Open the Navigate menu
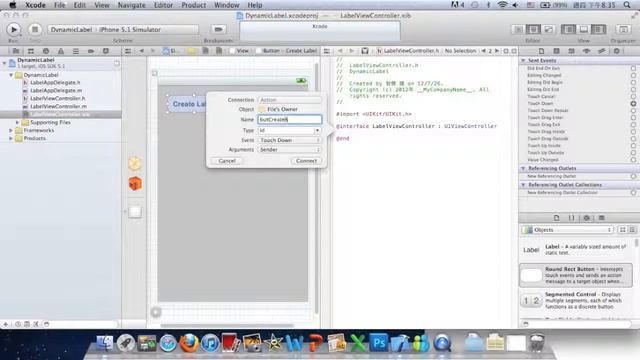The height and width of the screenshot is (360, 640). click(x=131, y=5)
